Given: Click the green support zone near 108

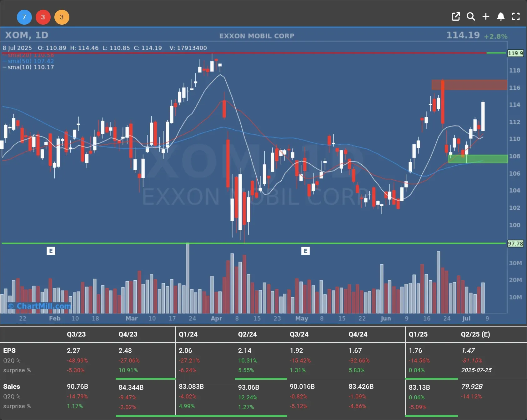Looking at the screenshot, I should click(478, 159).
